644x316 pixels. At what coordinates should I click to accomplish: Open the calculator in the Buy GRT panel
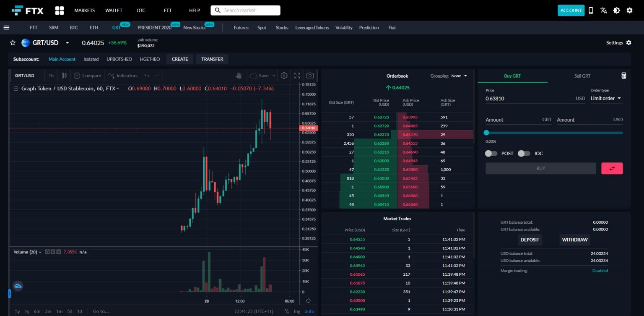(x=623, y=76)
